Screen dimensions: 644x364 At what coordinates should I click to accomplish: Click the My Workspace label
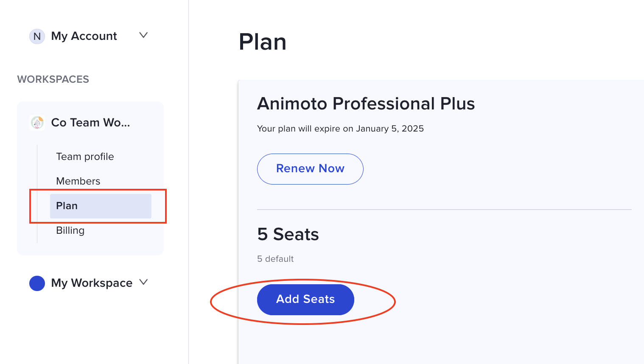pos(92,283)
